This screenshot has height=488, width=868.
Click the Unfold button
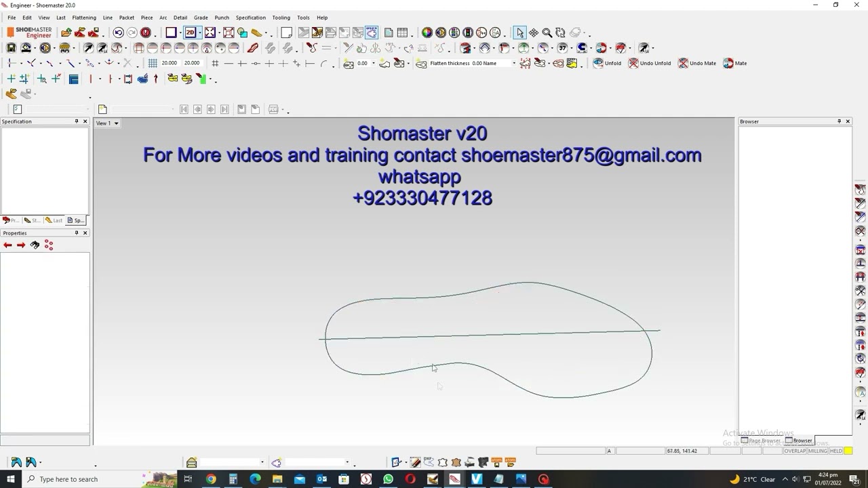(x=608, y=63)
